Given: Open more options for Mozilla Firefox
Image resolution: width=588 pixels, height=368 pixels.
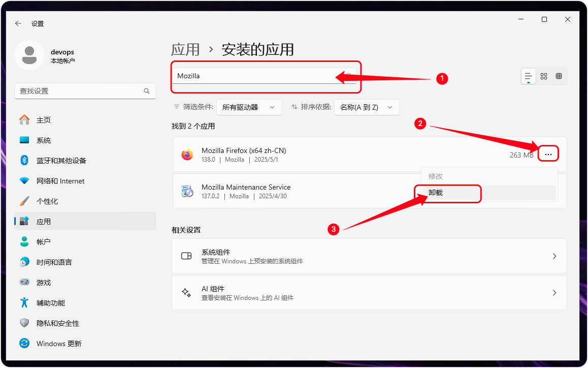Looking at the screenshot, I should pos(548,155).
